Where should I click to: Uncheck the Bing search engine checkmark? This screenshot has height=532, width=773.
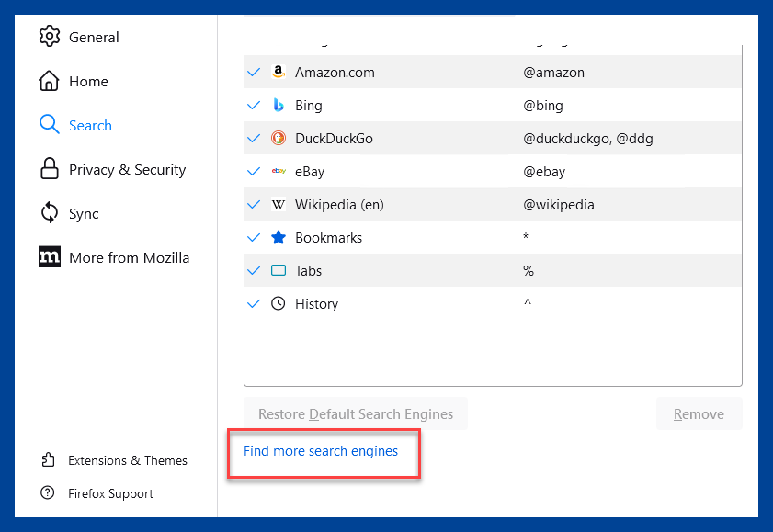pos(254,106)
